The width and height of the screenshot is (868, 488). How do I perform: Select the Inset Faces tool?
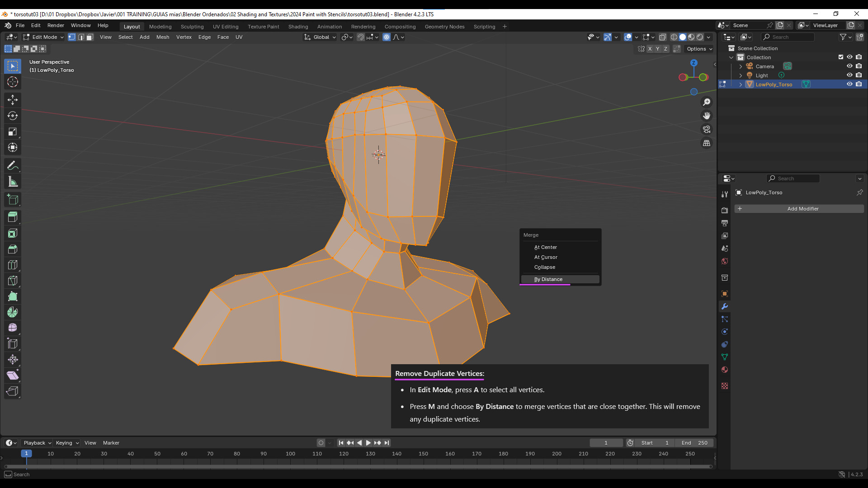click(13, 233)
